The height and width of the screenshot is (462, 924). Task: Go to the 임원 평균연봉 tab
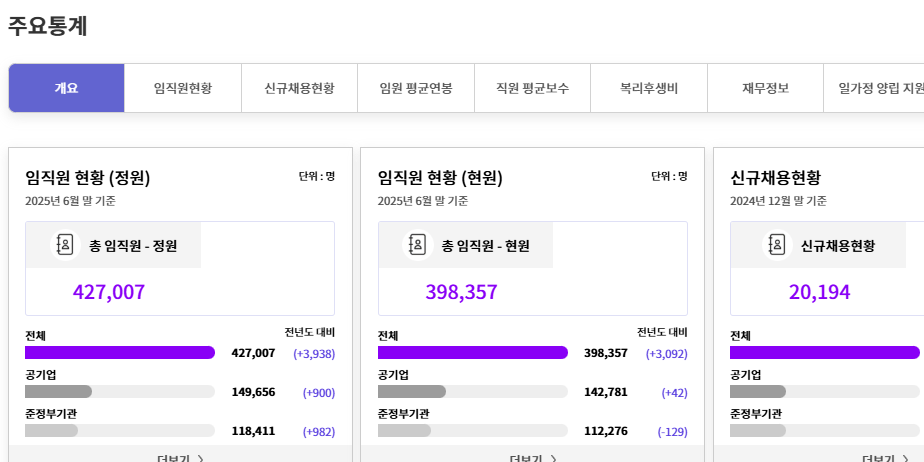pos(416,88)
